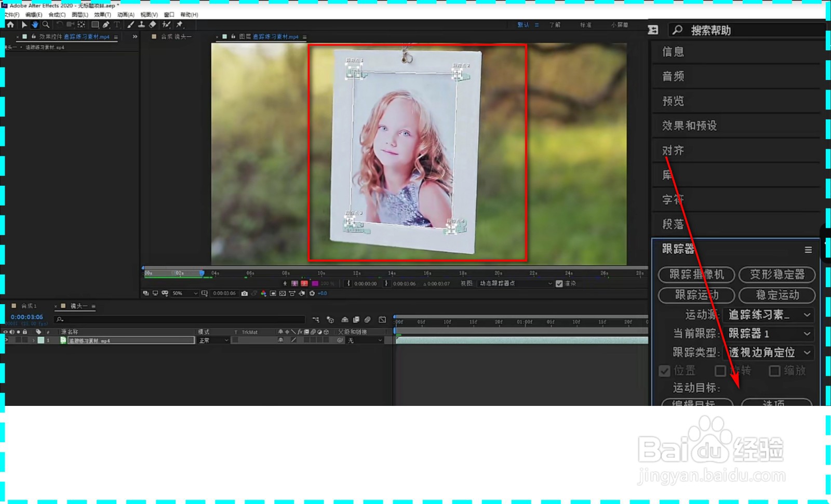Open the 50% magnification dropdown

click(185, 293)
